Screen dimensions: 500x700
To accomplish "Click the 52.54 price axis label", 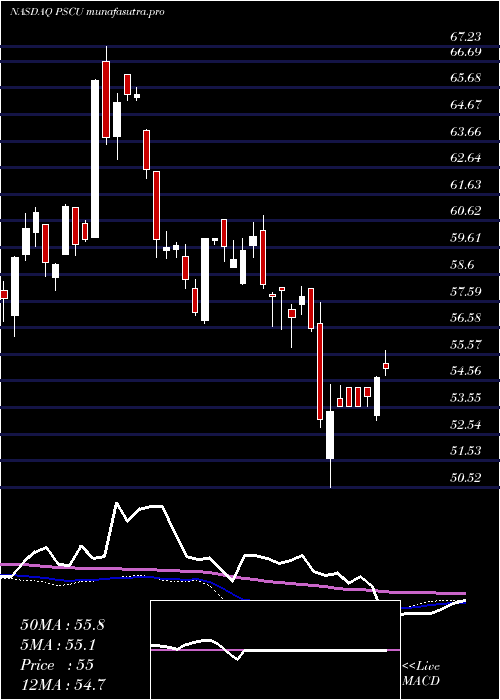I will pos(465,425).
